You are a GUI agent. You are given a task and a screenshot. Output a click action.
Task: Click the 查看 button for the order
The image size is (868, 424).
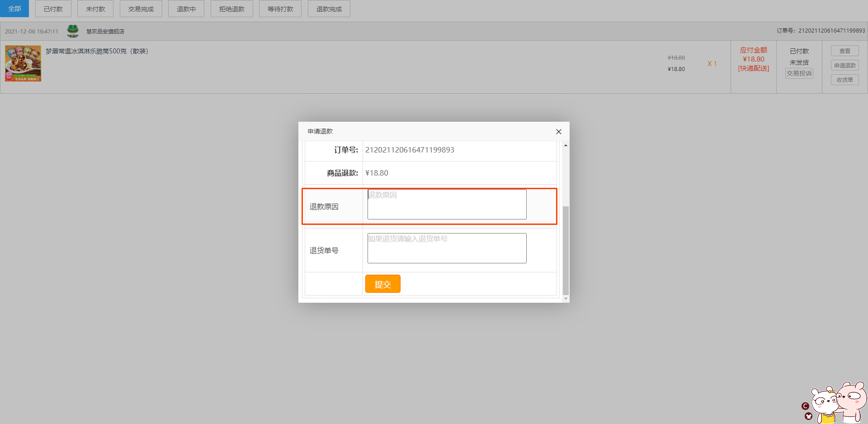[844, 51]
